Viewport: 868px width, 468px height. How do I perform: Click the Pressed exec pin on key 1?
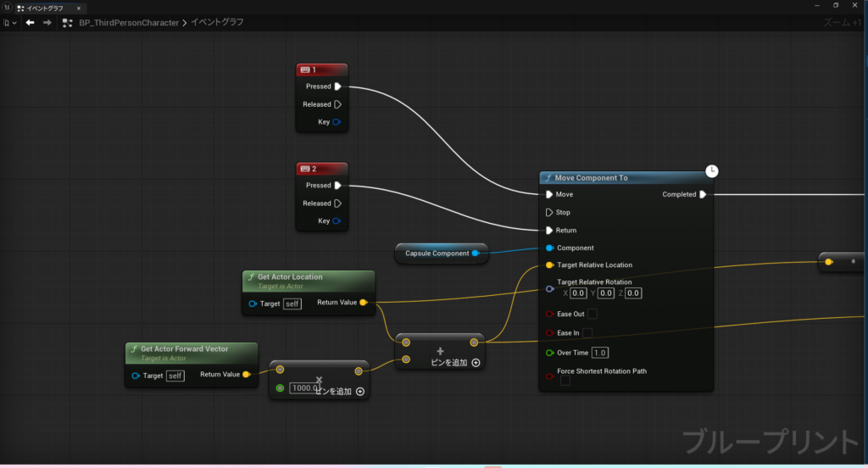point(337,86)
